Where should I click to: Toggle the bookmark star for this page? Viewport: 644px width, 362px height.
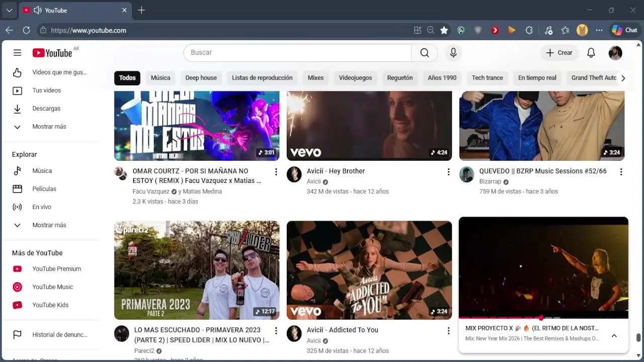444,30
